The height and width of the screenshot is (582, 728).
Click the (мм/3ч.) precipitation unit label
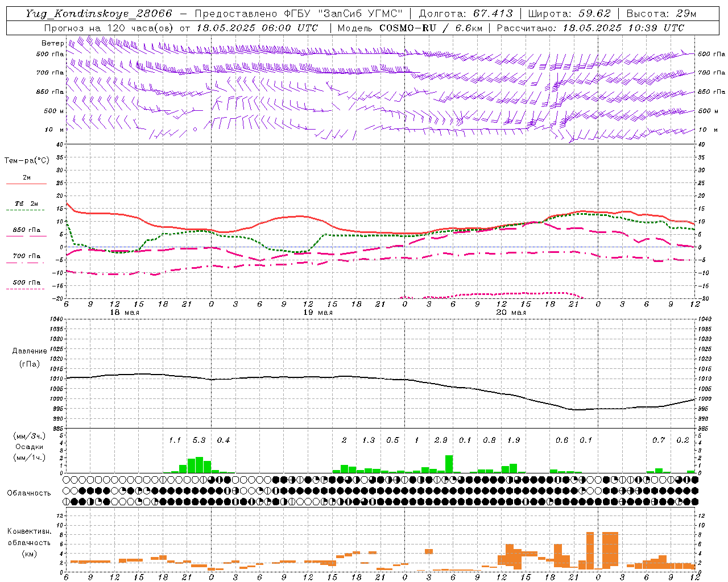28,436
